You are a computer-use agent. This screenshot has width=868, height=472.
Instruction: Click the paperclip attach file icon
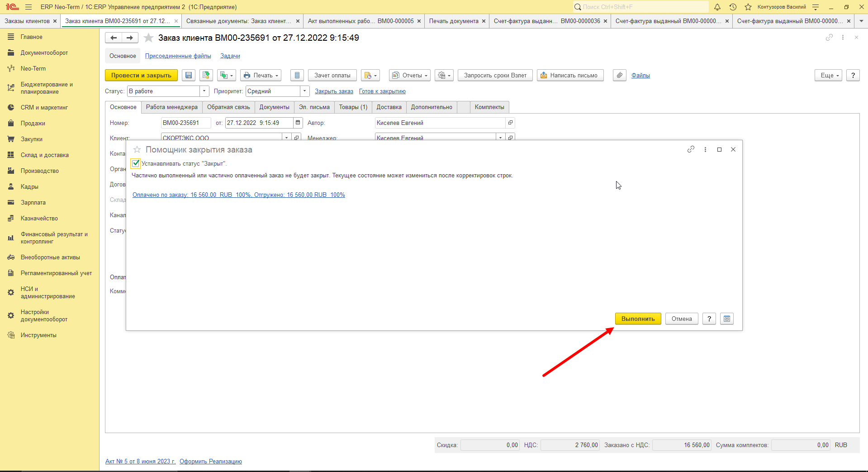tap(620, 76)
